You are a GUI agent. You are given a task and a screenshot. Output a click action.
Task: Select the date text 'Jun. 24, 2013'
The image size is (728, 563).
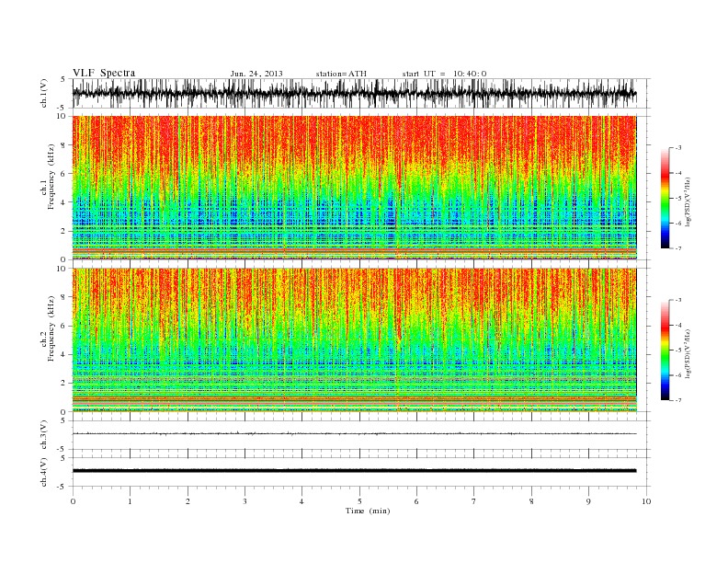click(256, 74)
